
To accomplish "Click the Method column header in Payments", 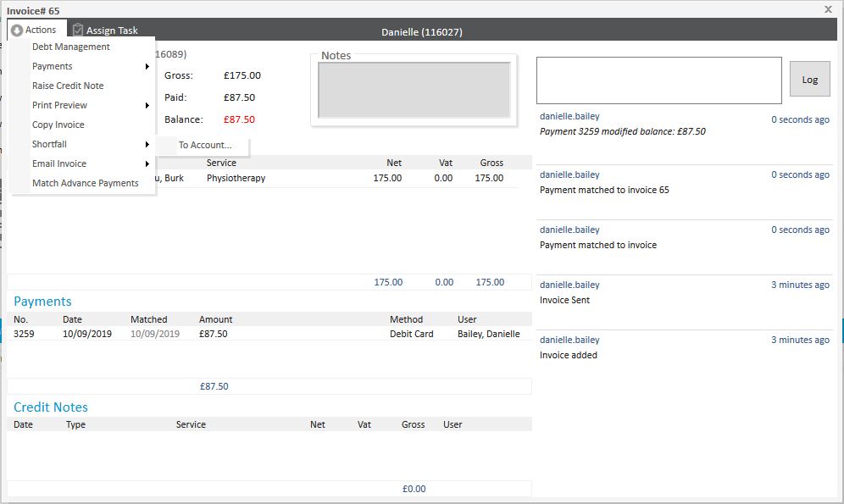I will tap(406, 319).
